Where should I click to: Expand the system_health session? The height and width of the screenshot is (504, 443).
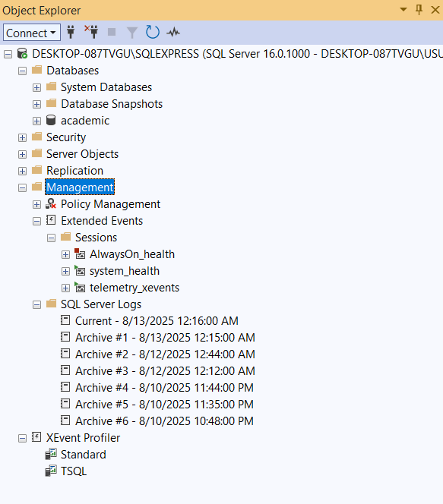(65, 271)
